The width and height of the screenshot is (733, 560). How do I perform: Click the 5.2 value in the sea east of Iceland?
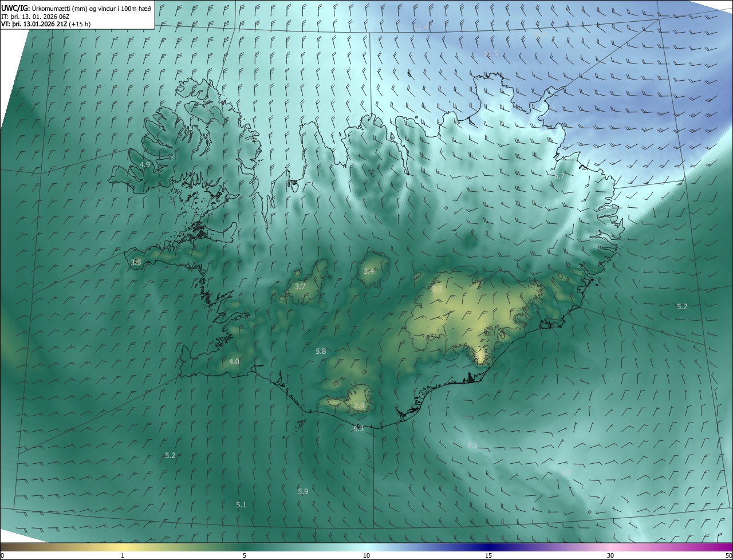[682, 307]
